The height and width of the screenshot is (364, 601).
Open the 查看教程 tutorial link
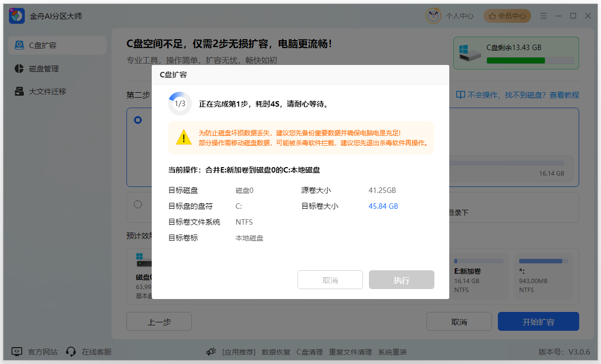coord(564,95)
